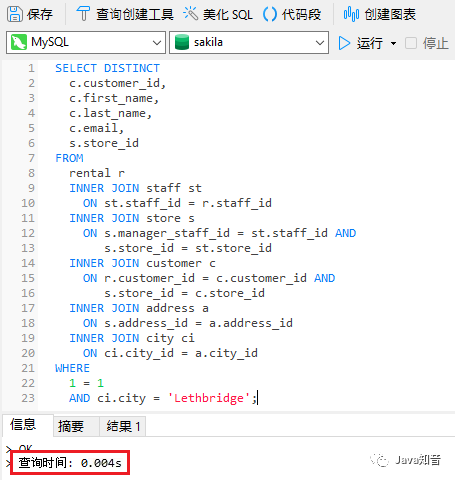
Task: Switch to the 结果 1 tab
Action: tap(123, 426)
